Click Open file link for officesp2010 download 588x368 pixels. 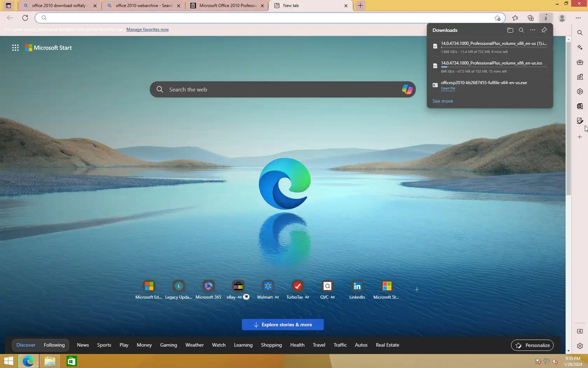point(448,88)
